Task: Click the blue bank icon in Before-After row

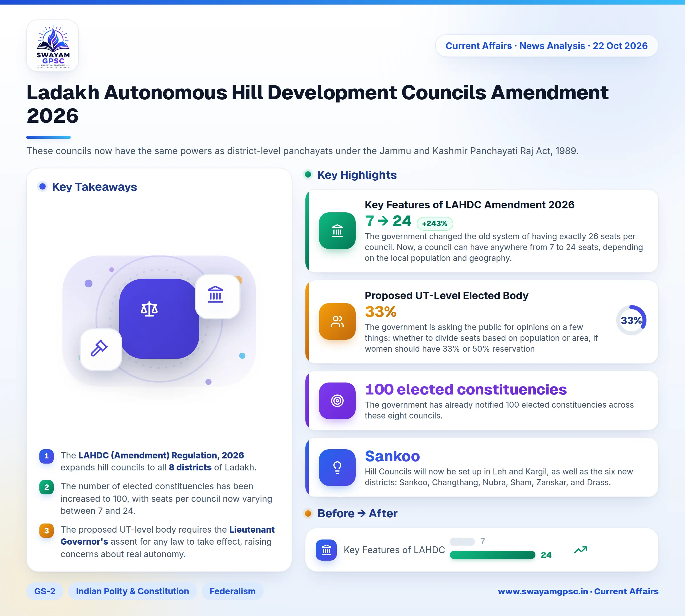Action: (326, 550)
